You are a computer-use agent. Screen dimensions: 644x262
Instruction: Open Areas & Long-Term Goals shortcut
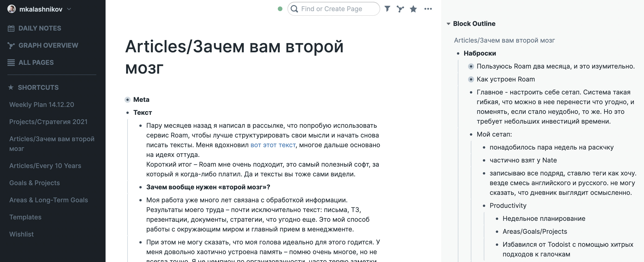click(x=49, y=200)
